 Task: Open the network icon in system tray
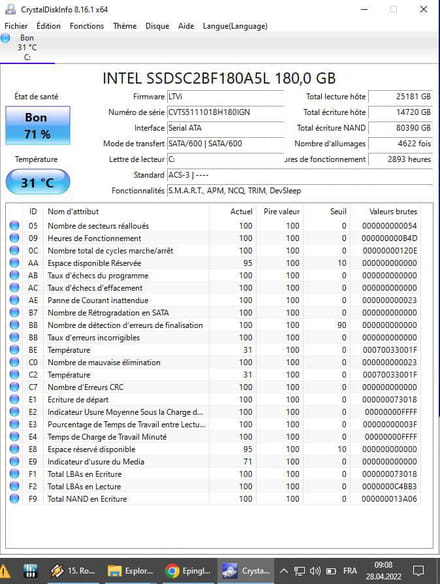point(299,571)
